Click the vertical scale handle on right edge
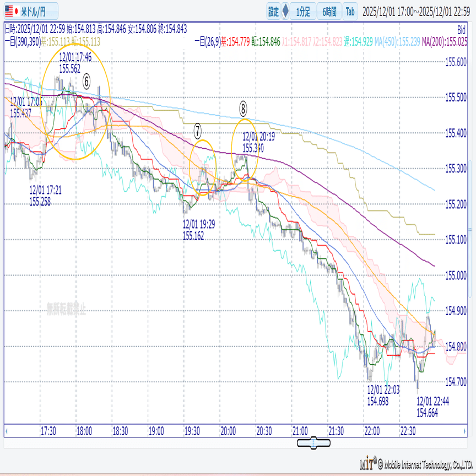The height and width of the screenshot is (476, 476). 470,230
